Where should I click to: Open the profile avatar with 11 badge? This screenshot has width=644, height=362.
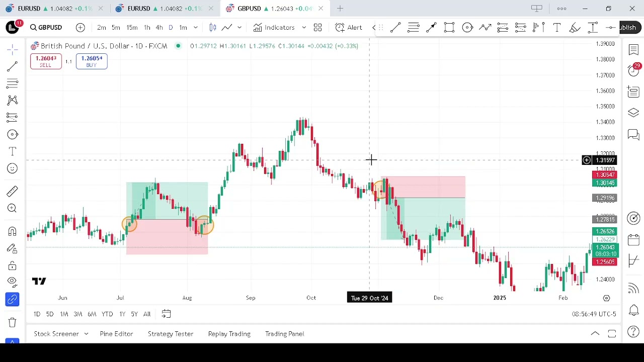pyautogui.click(x=13, y=27)
